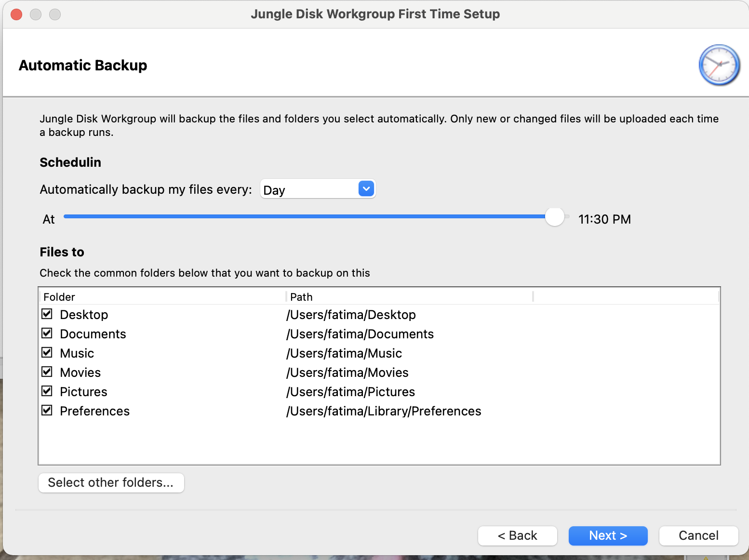Uncheck the Documents folder checkbox

47,333
